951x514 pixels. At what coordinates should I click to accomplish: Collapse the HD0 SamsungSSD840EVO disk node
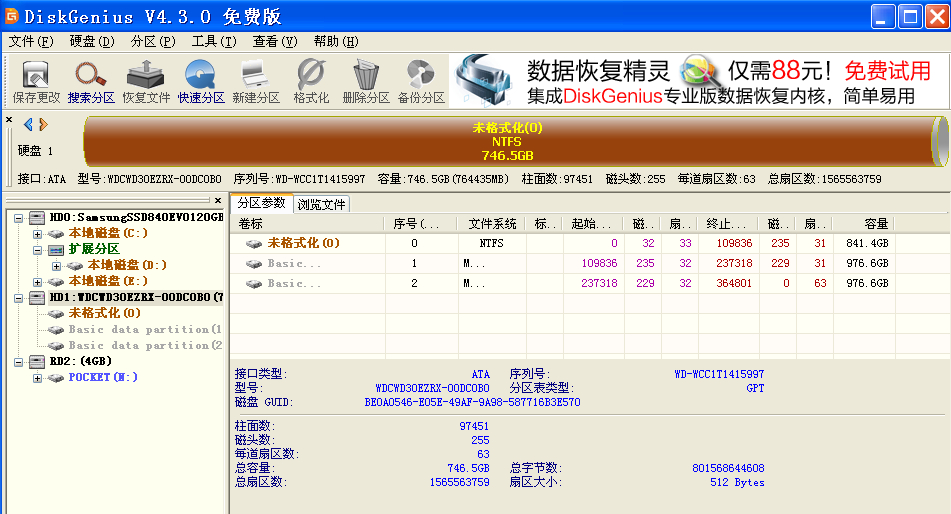point(19,218)
